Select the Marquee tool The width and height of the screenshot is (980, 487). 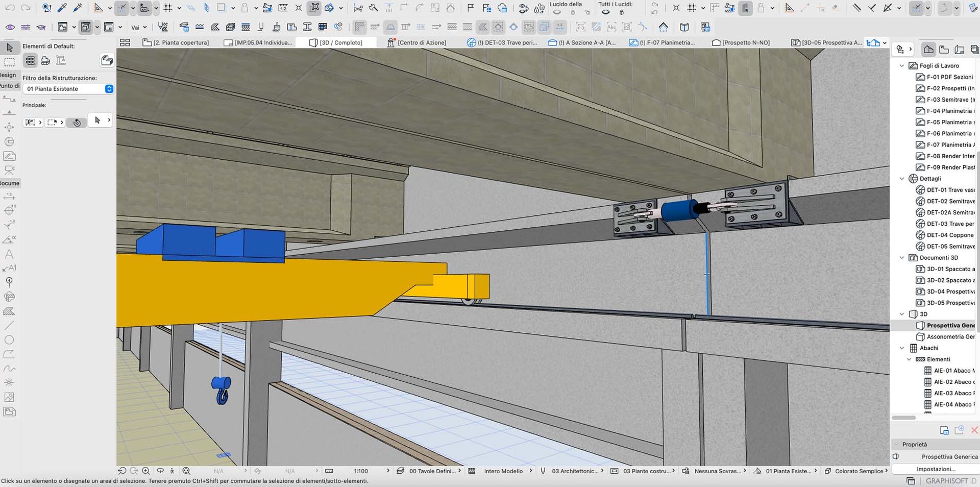(9, 62)
